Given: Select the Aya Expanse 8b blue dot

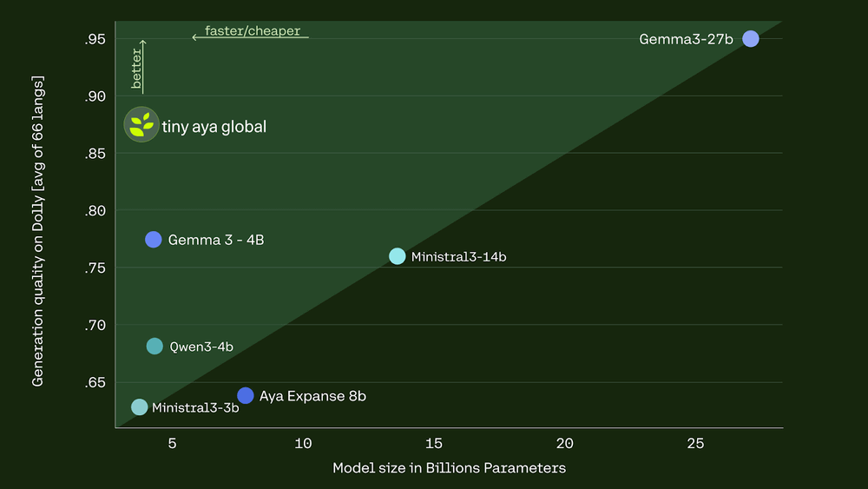Looking at the screenshot, I should click(x=246, y=396).
